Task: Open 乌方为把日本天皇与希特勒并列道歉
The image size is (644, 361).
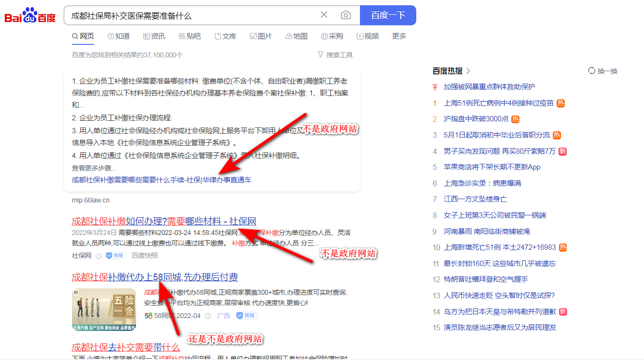Action: [x=500, y=312]
